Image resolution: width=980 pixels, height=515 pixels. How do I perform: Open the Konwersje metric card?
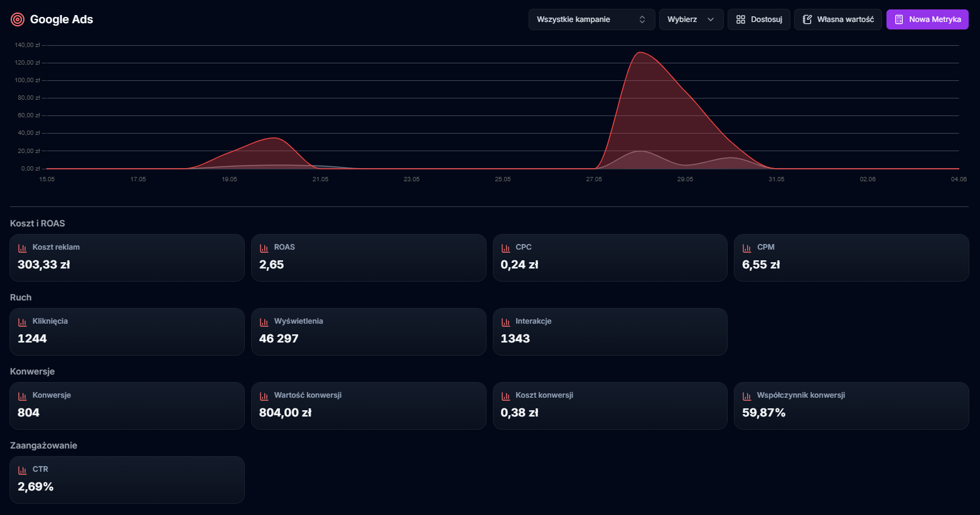(127, 406)
